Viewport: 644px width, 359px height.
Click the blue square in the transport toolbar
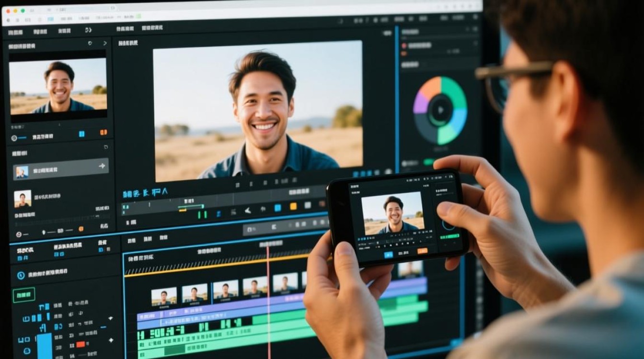(277, 208)
